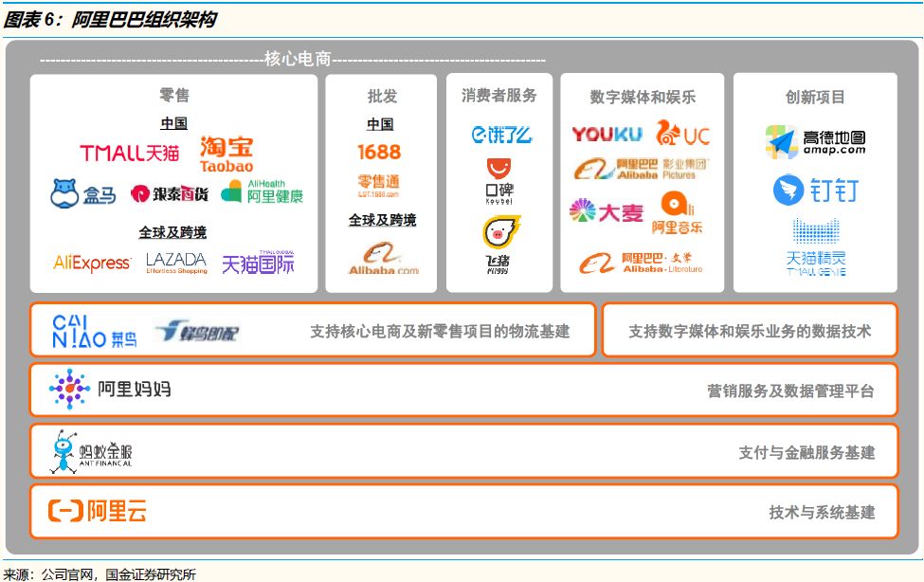The height and width of the screenshot is (582, 924).
Task: Click the Alibaba Pictures 影业集团 logo
Action: [x=642, y=169]
